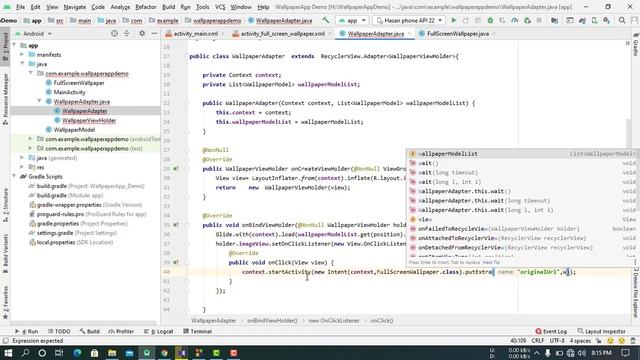The height and width of the screenshot is (360, 640).
Task: Open Microsoft Edge from the taskbar
Action: (x=77, y=353)
